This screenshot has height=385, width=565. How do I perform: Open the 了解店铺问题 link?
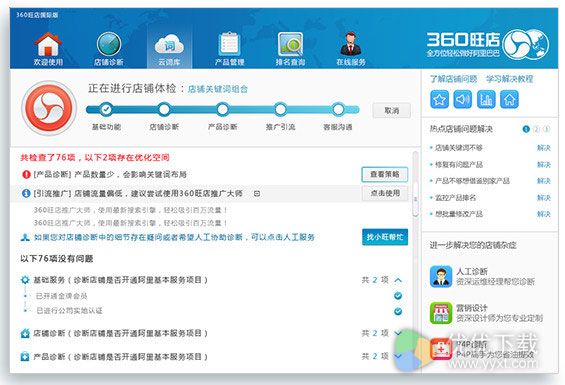pos(453,79)
